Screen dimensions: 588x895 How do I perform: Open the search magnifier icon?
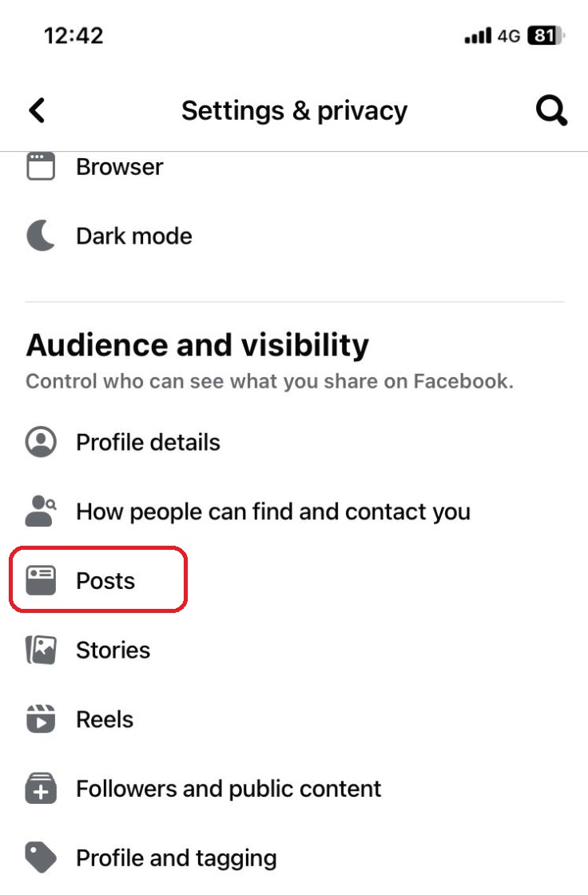pos(551,110)
